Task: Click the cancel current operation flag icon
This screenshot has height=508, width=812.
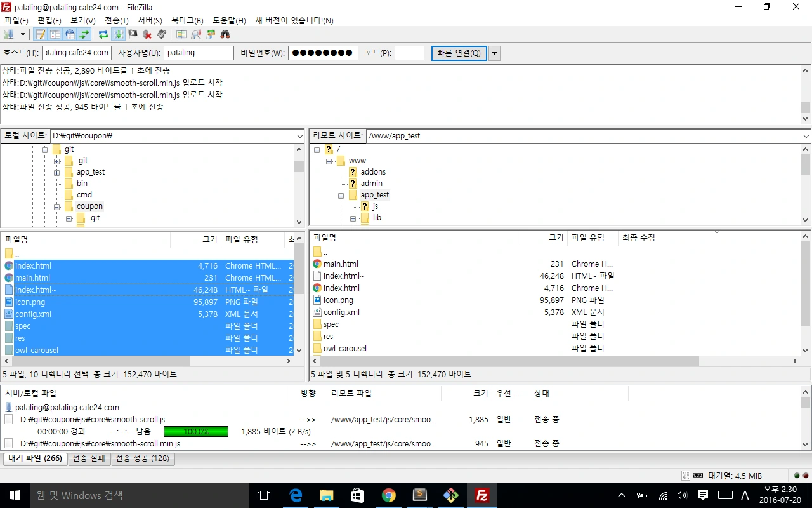Action: click(x=132, y=34)
